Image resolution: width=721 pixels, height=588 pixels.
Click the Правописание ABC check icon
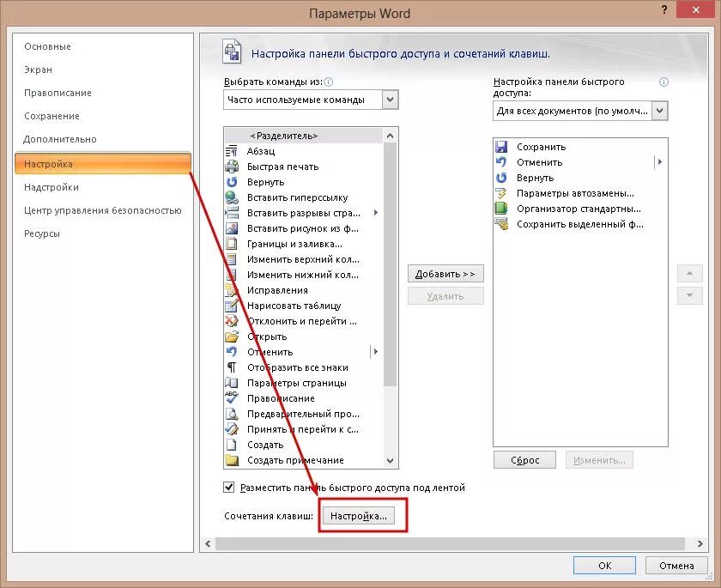[231, 398]
